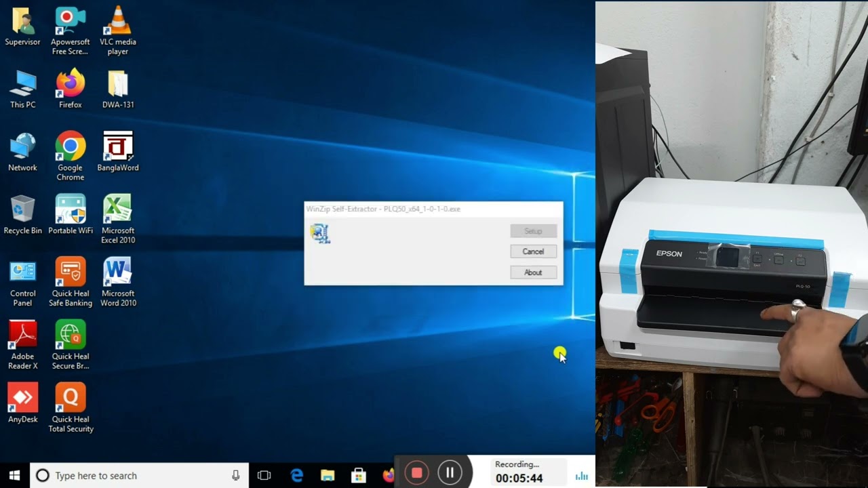The width and height of the screenshot is (868, 488).
Task: Open This PC desktop icon
Action: (22, 89)
